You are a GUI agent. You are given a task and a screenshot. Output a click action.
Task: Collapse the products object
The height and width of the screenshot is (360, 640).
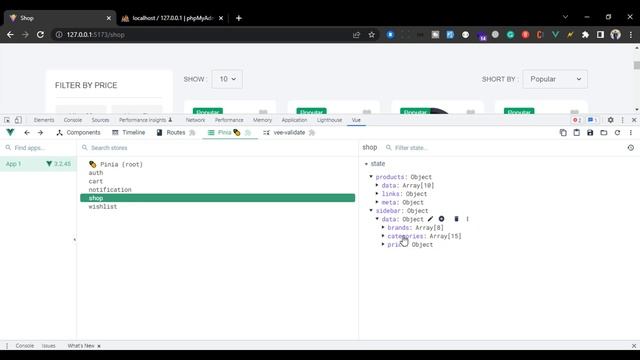371,177
